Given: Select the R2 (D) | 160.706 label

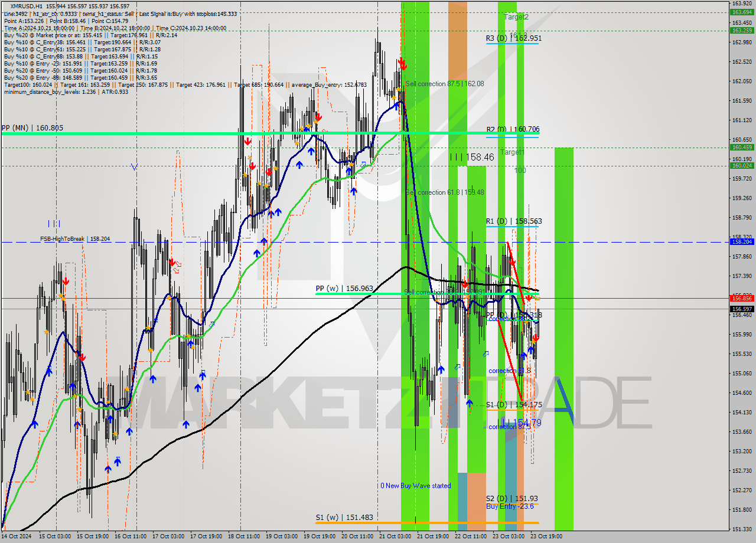Looking at the screenshot, I should (x=513, y=129).
